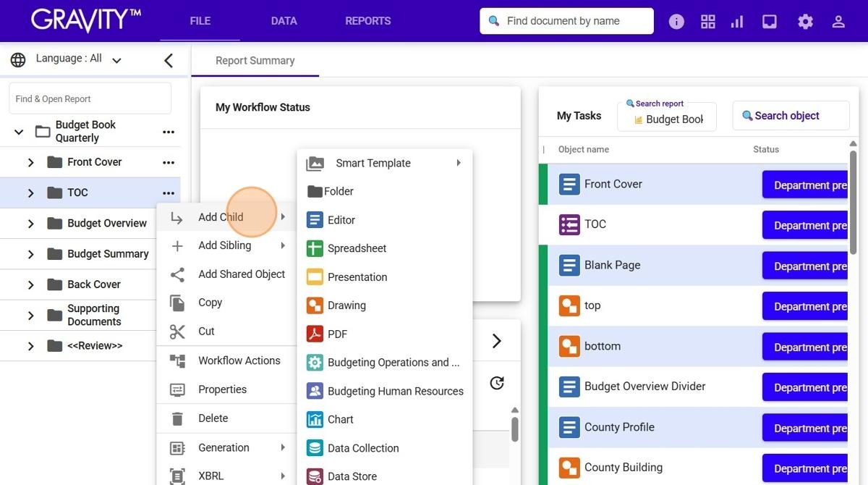Viewport: 868px width, 485px height.
Task: Select Budgeting Operations and ... item
Action: pyautogui.click(x=384, y=363)
